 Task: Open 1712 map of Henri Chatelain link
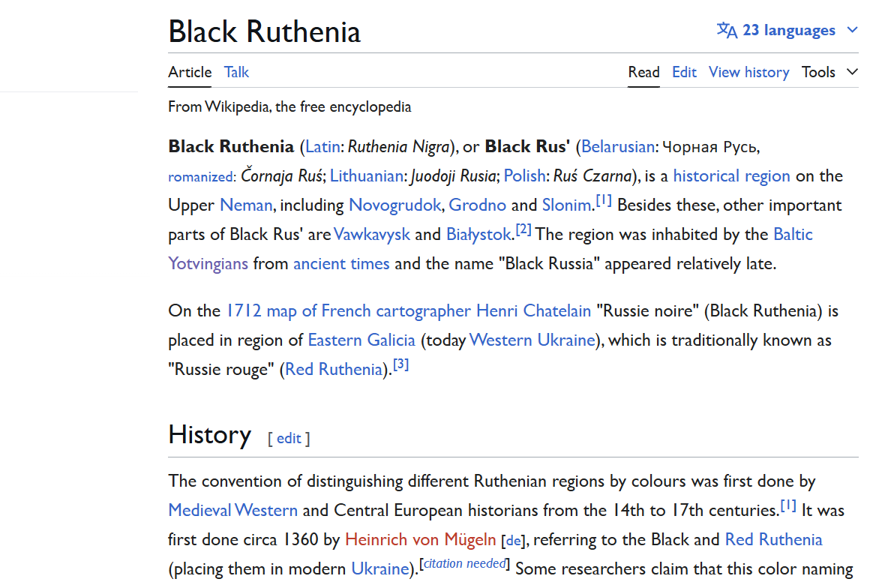[x=409, y=311]
